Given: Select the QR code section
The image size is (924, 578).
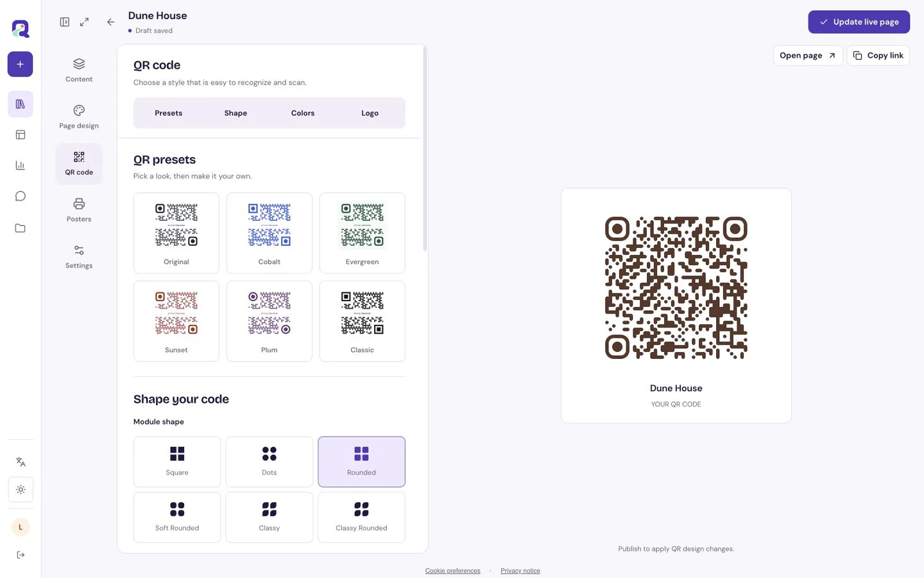Looking at the screenshot, I should [x=79, y=164].
